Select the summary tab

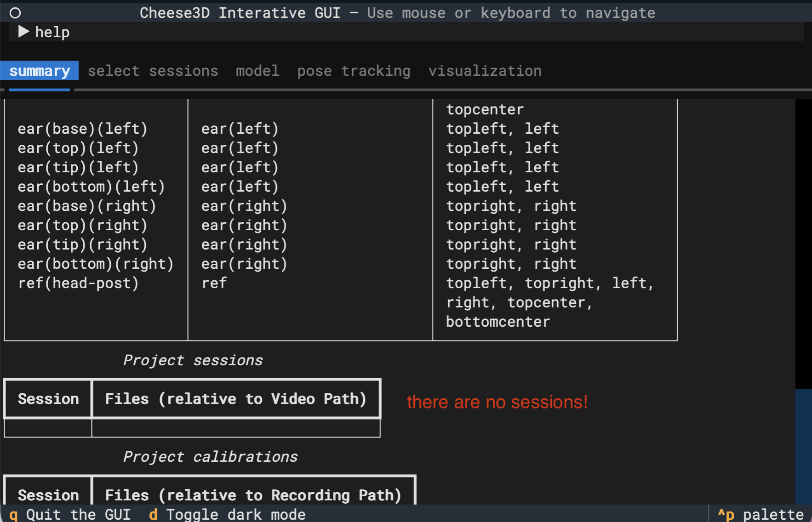click(40, 71)
